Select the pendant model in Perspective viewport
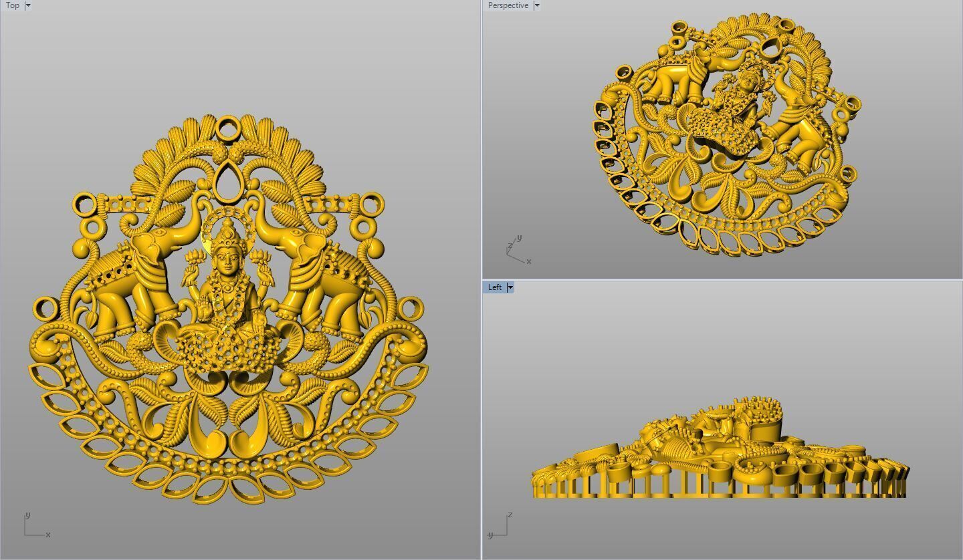Viewport: 963px width, 560px height. tap(727, 134)
